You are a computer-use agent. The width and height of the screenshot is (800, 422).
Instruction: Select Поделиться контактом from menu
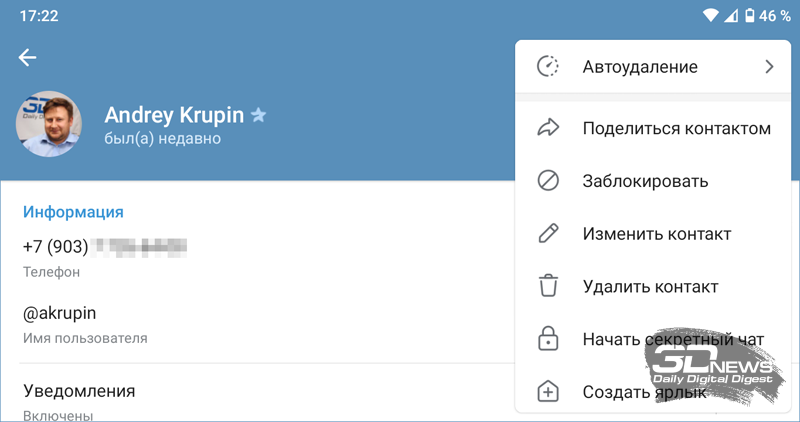click(676, 128)
